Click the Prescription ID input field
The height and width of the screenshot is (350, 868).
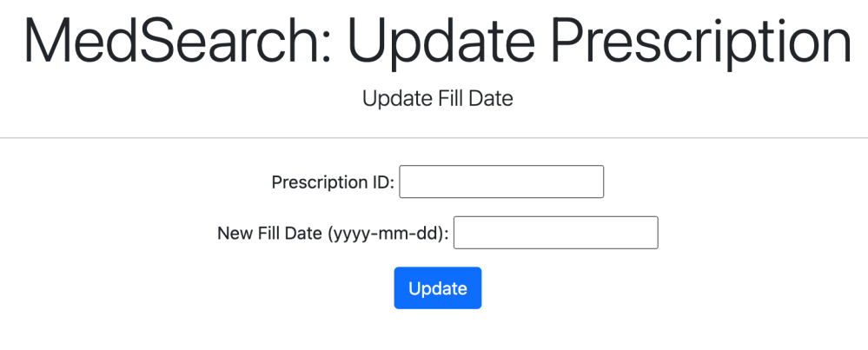pyautogui.click(x=501, y=182)
